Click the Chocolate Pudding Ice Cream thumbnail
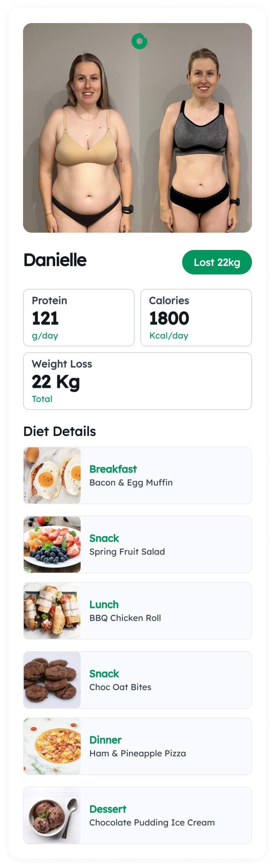 (52, 815)
